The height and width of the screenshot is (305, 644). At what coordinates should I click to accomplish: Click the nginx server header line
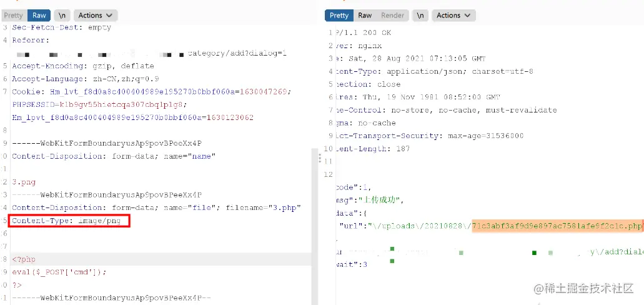pos(359,46)
